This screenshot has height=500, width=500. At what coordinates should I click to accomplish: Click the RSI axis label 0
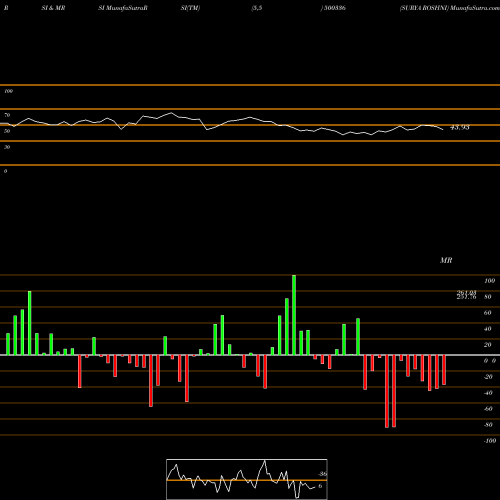coord(5,171)
